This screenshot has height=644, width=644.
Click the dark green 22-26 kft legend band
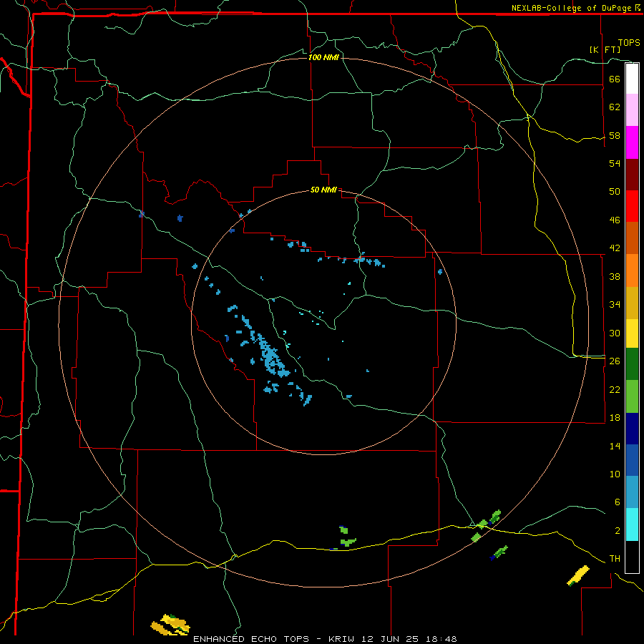[632, 364]
